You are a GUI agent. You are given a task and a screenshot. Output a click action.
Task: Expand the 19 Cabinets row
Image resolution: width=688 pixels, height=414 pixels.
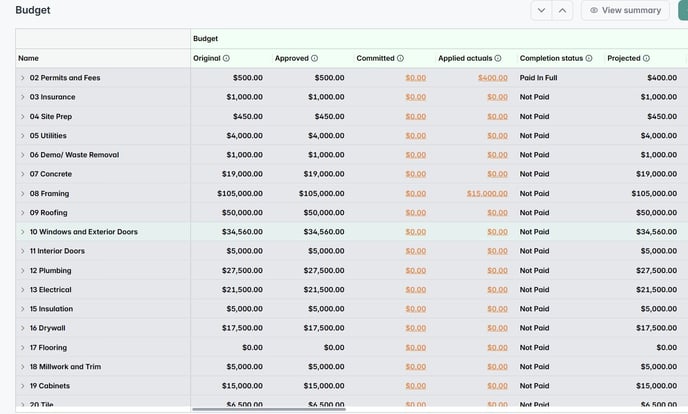22,386
